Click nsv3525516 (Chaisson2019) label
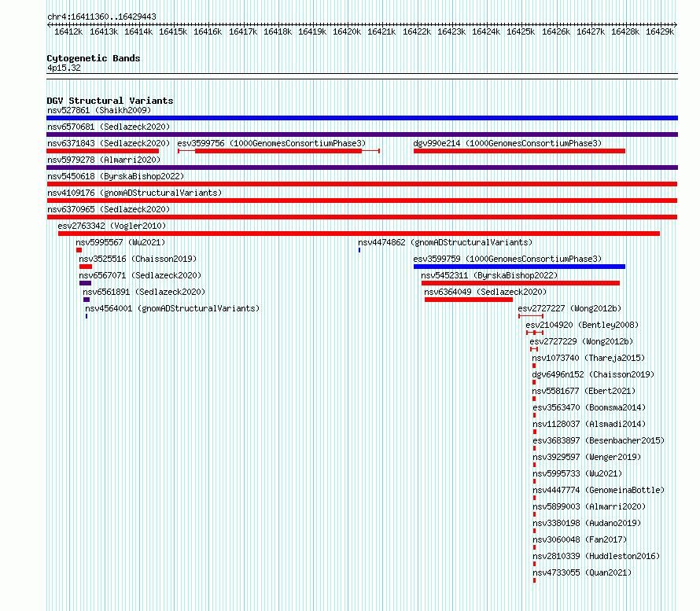 pyautogui.click(x=138, y=259)
